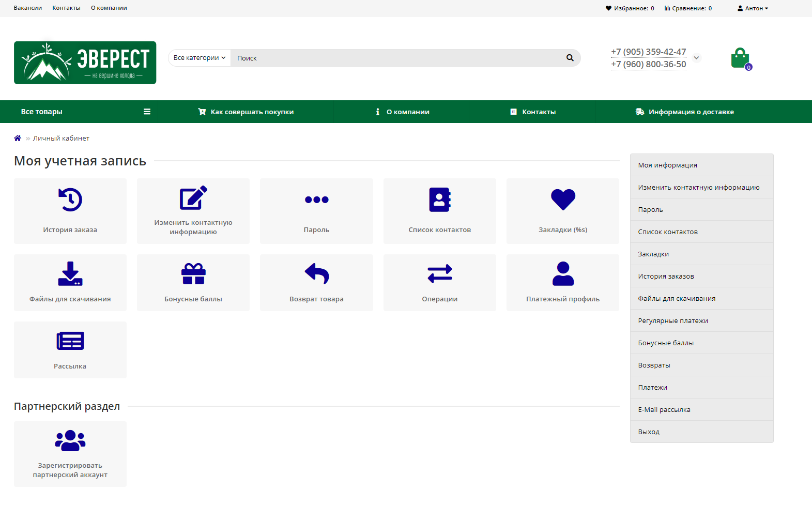
Task: Click the edit contact information pencil icon
Action: tap(193, 198)
